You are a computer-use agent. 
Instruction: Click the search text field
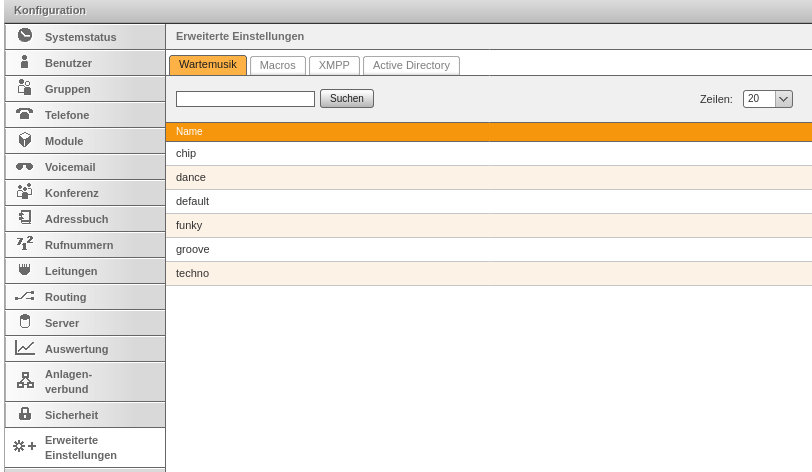pyautogui.click(x=245, y=99)
